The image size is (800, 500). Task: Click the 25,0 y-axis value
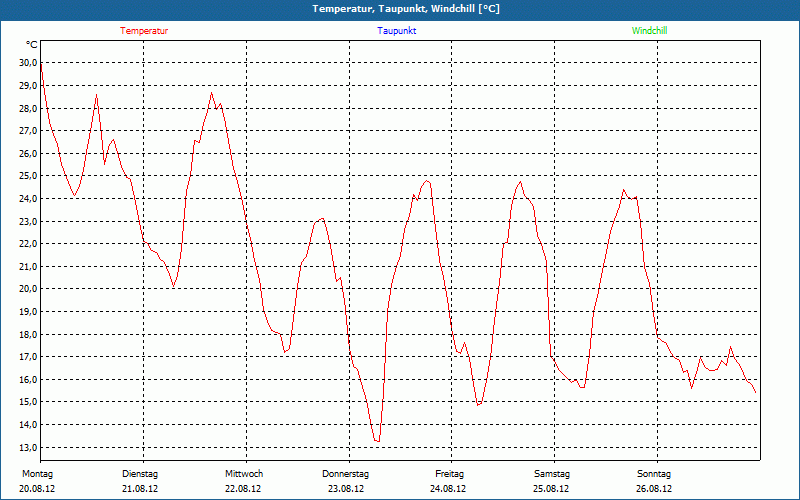click(x=28, y=176)
